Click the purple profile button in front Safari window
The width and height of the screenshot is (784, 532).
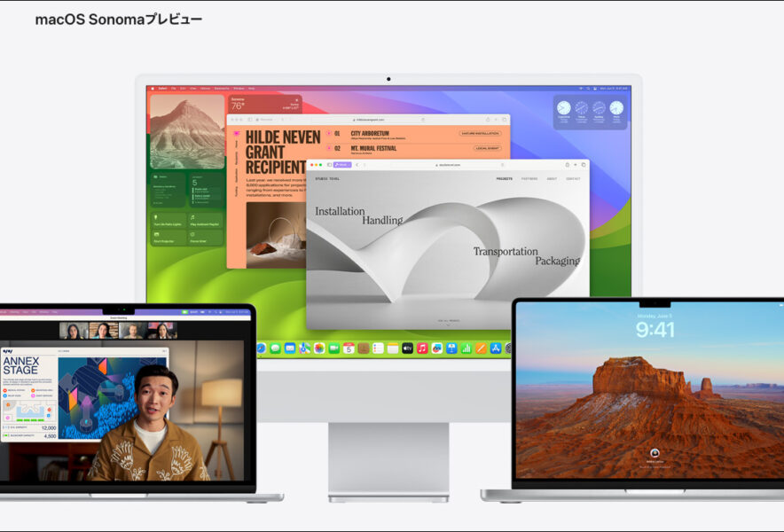coord(342,165)
